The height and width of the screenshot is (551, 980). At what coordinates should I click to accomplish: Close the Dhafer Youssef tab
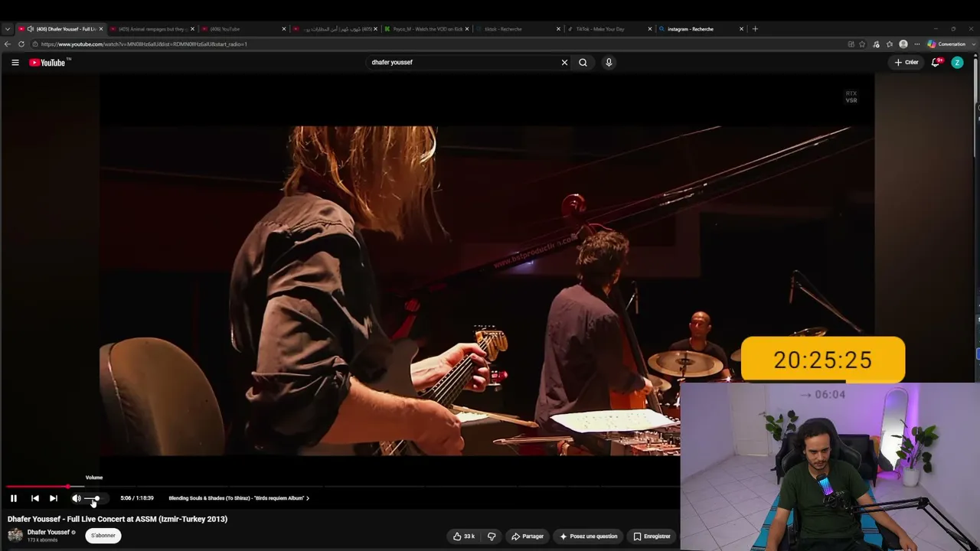100,29
